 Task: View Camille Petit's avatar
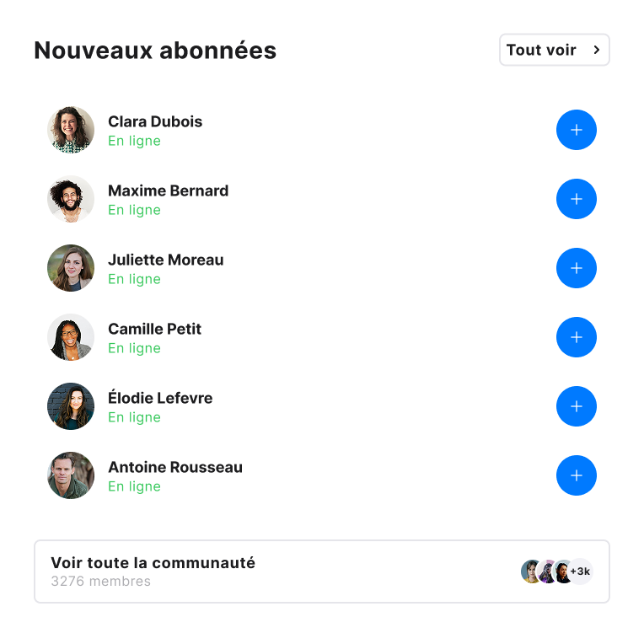(71, 337)
